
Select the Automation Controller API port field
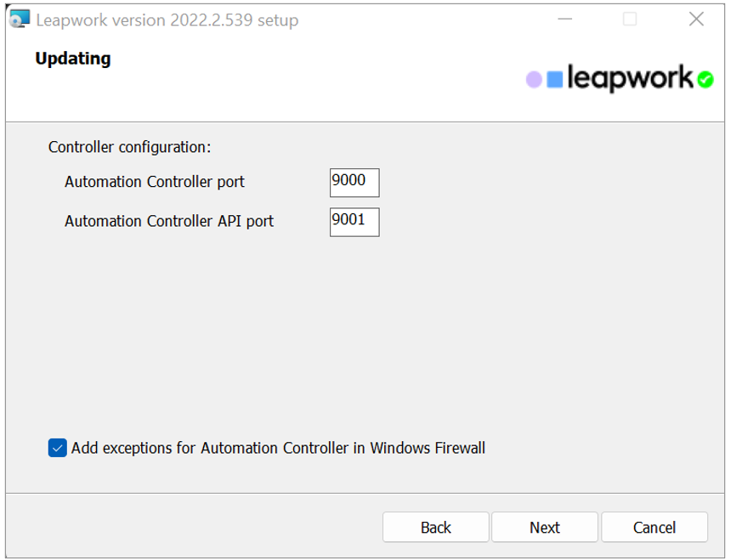(x=354, y=221)
